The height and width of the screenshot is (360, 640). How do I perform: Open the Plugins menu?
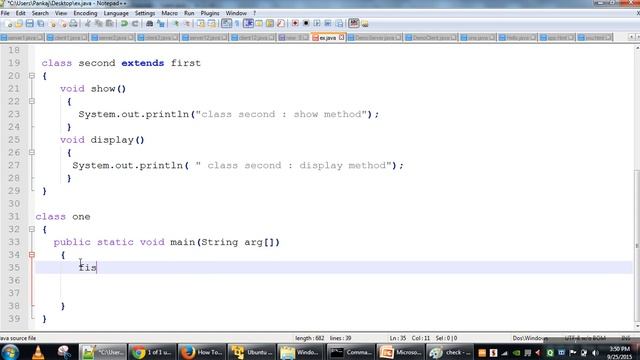tap(210, 13)
